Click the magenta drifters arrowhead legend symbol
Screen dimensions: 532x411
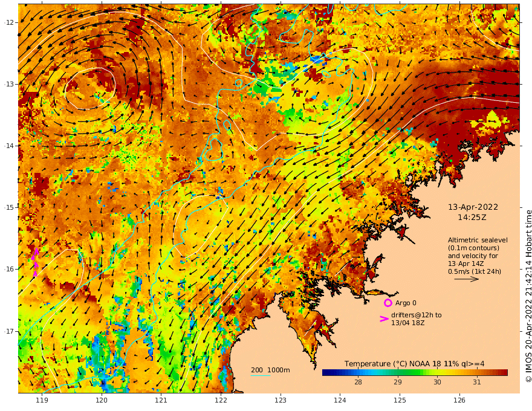(384, 319)
